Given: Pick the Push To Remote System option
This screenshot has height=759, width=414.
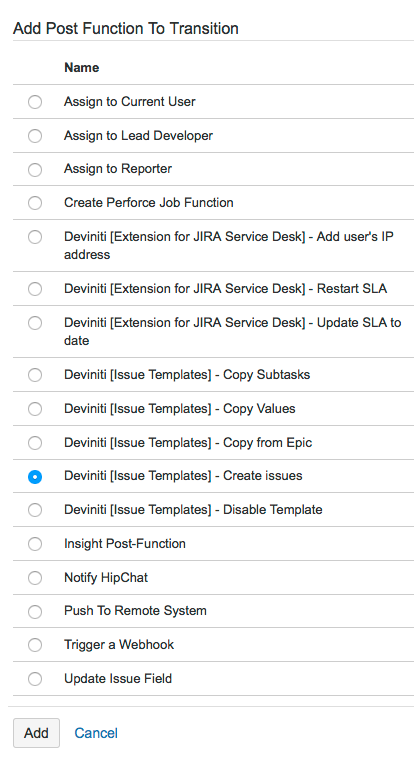Looking at the screenshot, I should click(x=35, y=612).
